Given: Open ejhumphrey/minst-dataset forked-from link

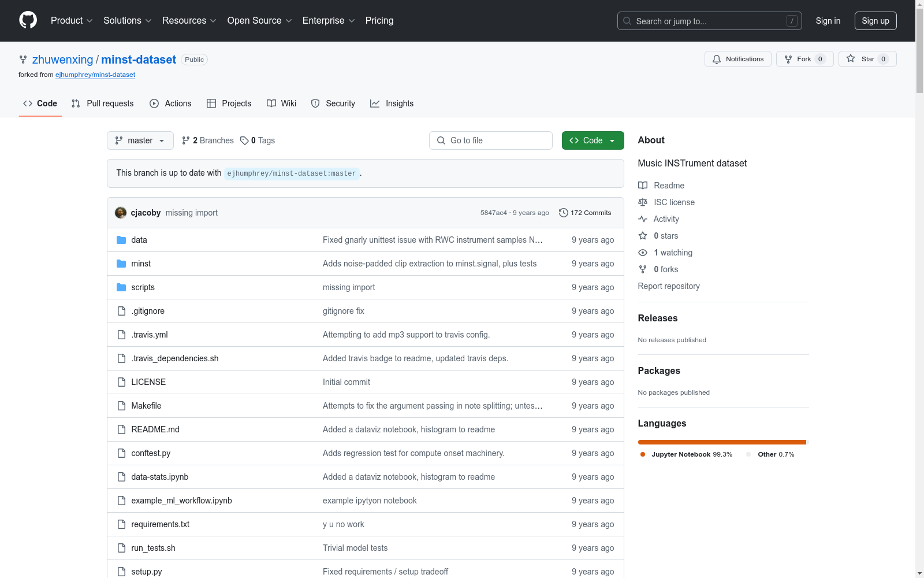Looking at the screenshot, I should pos(95,75).
